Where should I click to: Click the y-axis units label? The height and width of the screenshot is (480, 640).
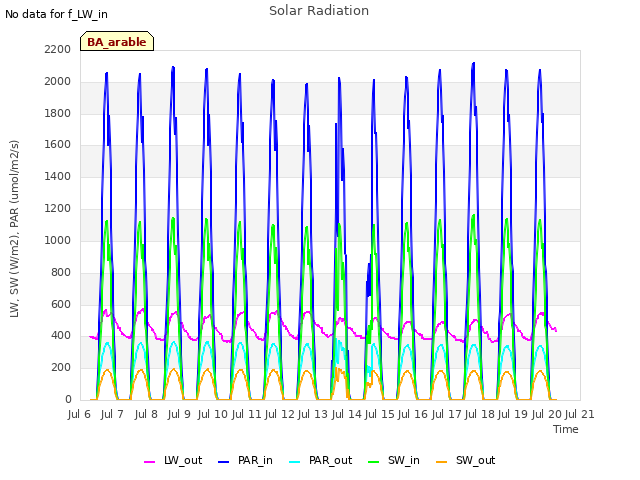click(x=15, y=229)
